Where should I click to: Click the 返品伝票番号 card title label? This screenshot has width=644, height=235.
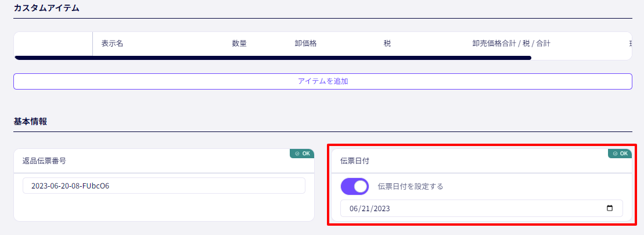(44, 161)
